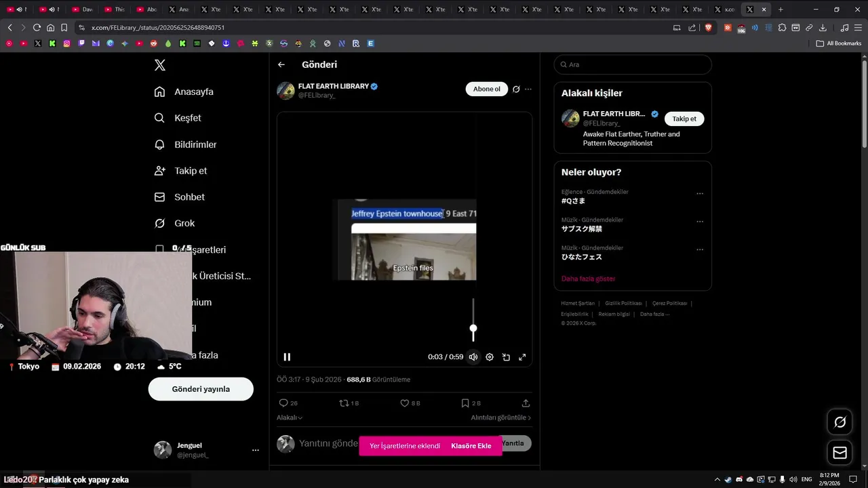
Task: Click the FLAT EARTH LIBRARY post author avatar
Action: coord(285,91)
